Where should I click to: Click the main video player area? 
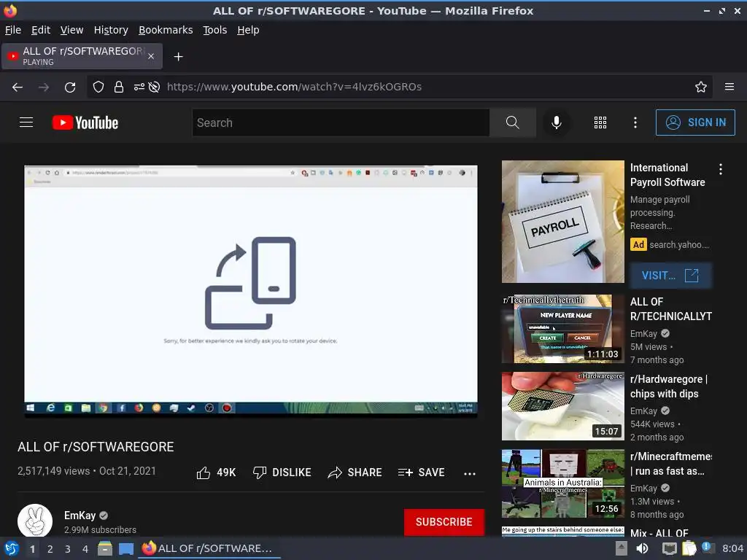[251, 292]
